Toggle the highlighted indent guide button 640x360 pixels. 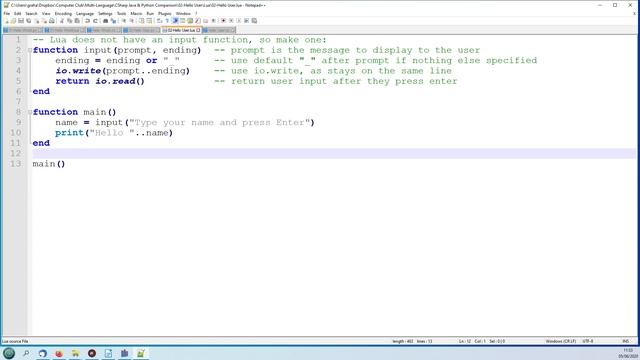click(175, 20)
